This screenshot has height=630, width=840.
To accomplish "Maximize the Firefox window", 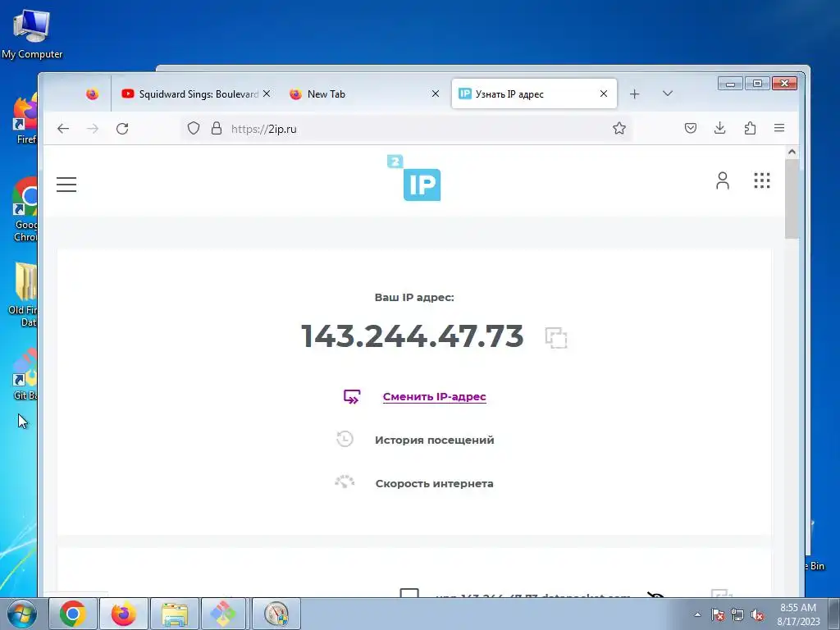I will (757, 84).
